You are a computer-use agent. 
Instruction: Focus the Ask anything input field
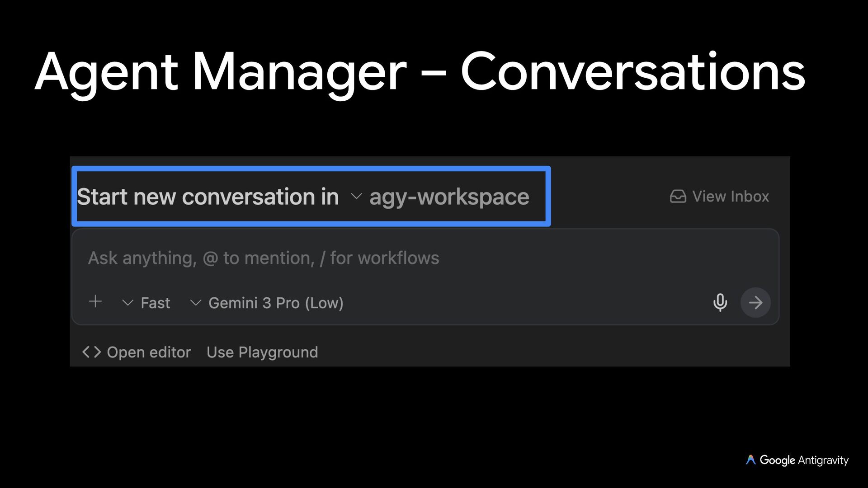(264, 258)
